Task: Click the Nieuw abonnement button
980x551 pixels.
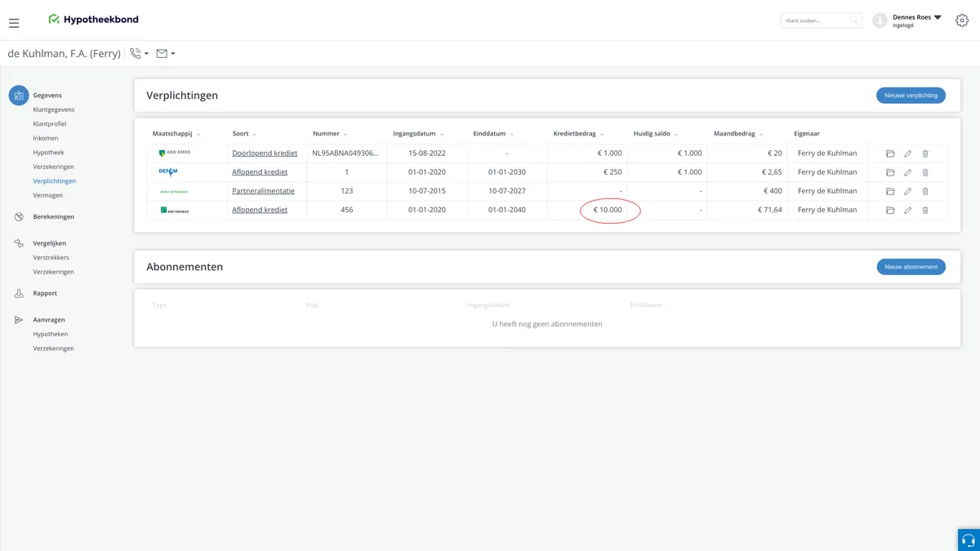Action: [x=911, y=267]
